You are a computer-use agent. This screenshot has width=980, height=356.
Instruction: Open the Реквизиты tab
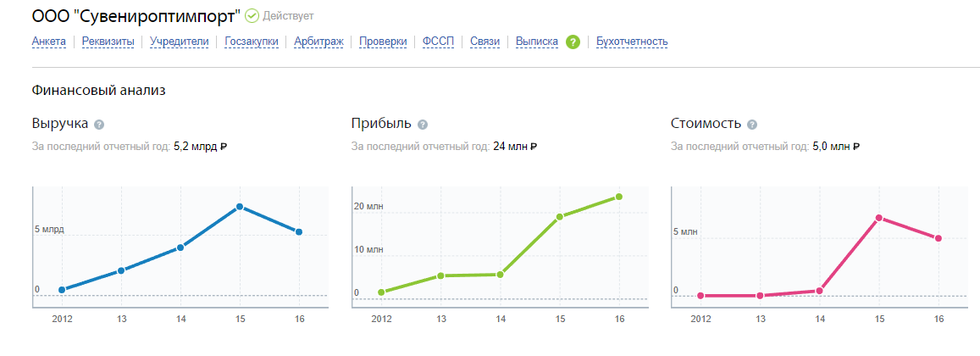(108, 41)
